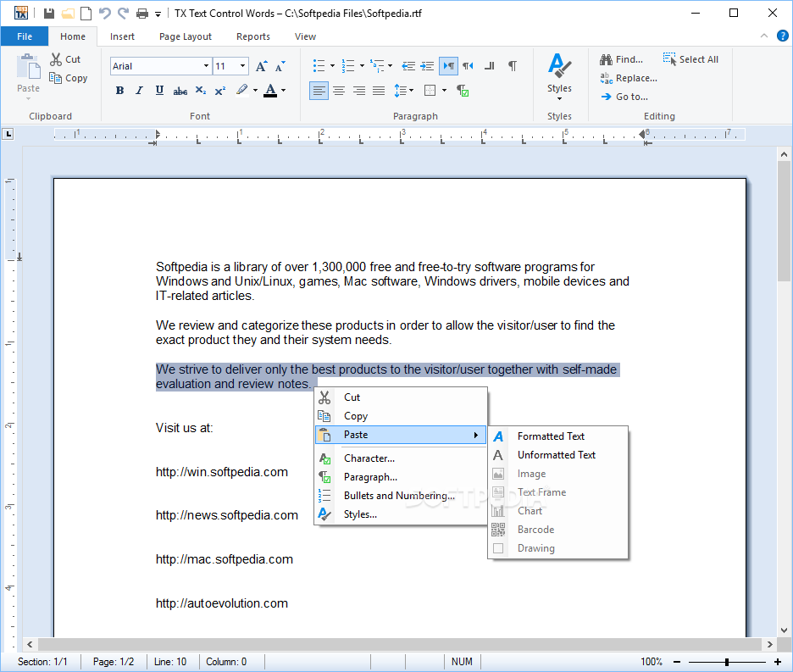Toggle Subscript formatting
Screen dimensions: 793x672
[x=200, y=91]
